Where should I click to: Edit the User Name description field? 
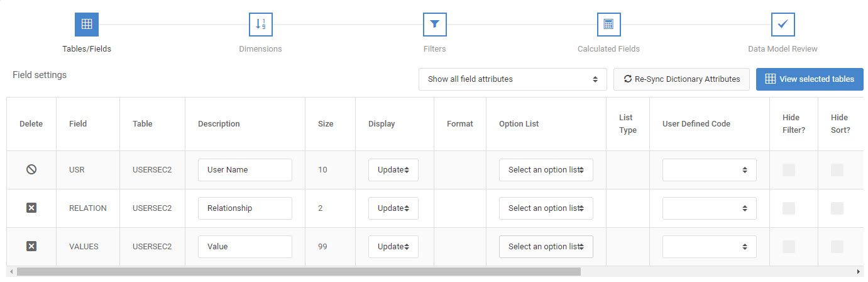245,170
